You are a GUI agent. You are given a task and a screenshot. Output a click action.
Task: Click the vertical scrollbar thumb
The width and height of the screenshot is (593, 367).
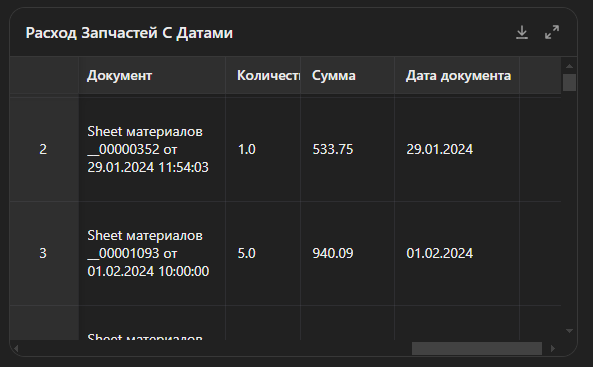(x=569, y=82)
